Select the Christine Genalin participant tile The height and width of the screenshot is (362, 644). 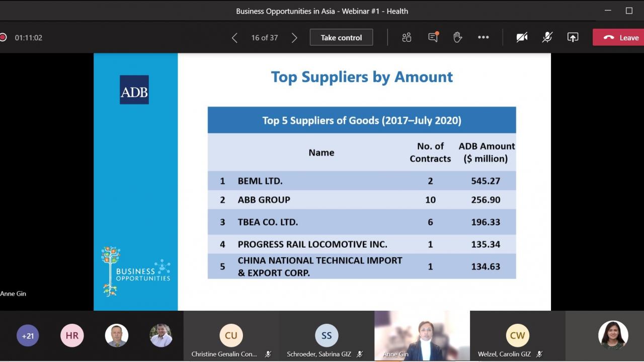(x=231, y=336)
